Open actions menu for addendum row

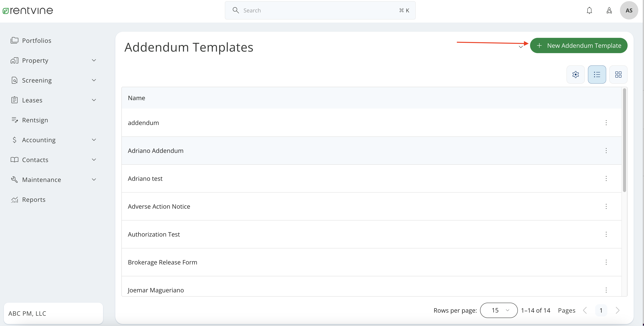(x=606, y=123)
